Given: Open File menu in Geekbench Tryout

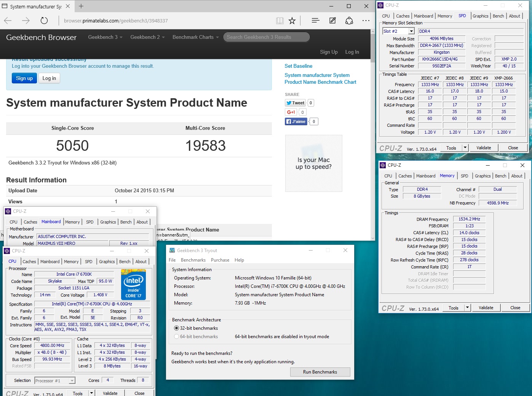Looking at the screenshot, I should [x=172, y=260].
